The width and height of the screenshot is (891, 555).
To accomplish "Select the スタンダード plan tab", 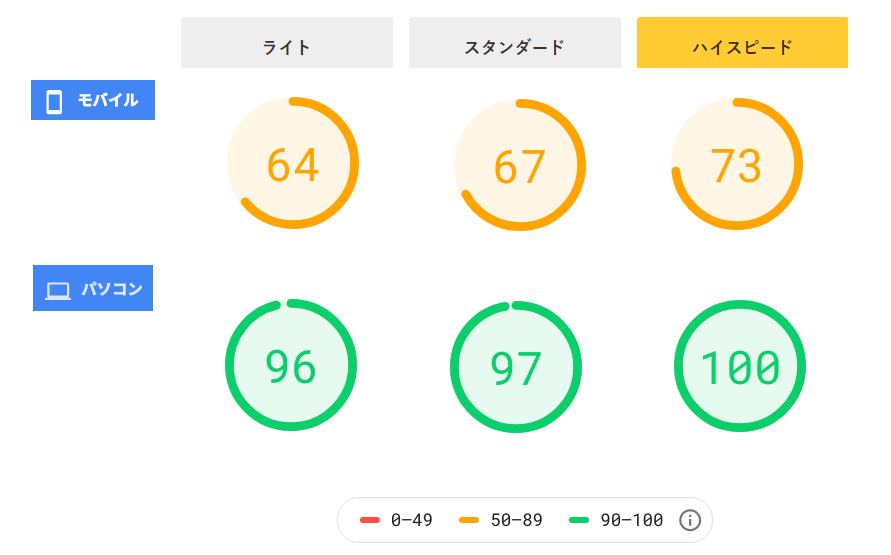I will point(515,43).
